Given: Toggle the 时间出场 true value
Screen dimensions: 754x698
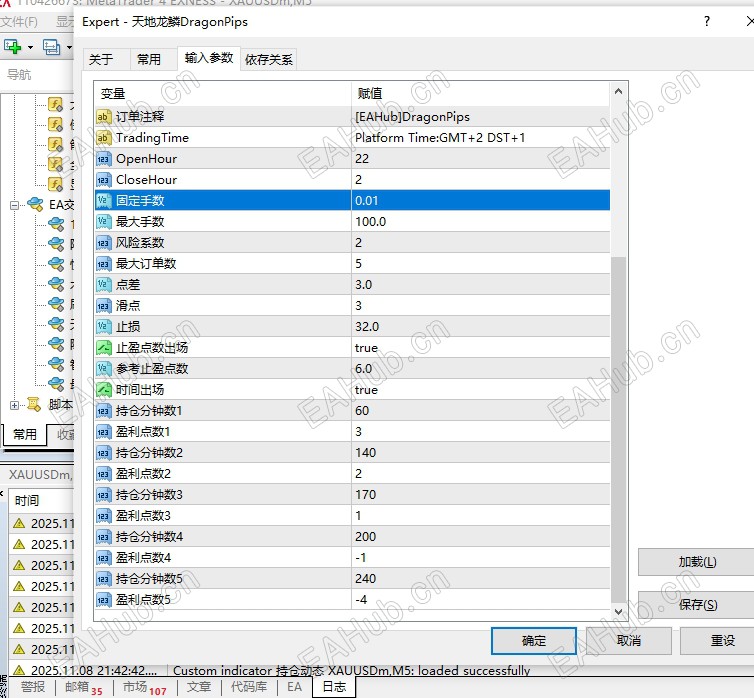Looking at the screenshot, I should (x=366, y=390).
